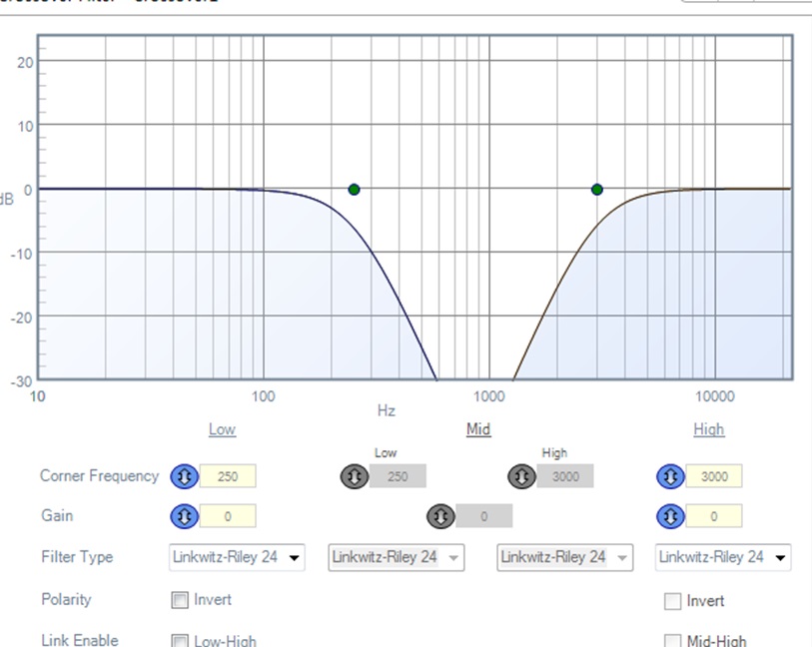
Task: Select the 3000 Hz green graph handle
Action: (x=596, y=190)
